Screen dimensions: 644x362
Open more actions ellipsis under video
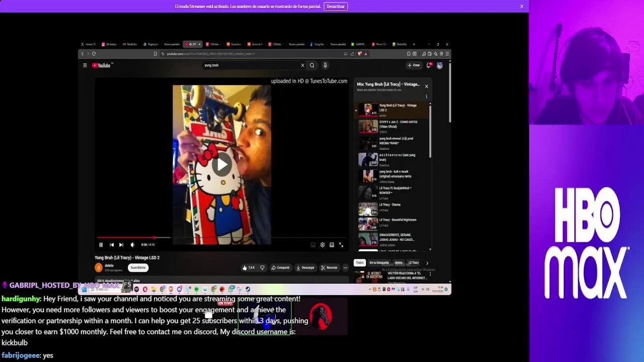tap(345, 267)
